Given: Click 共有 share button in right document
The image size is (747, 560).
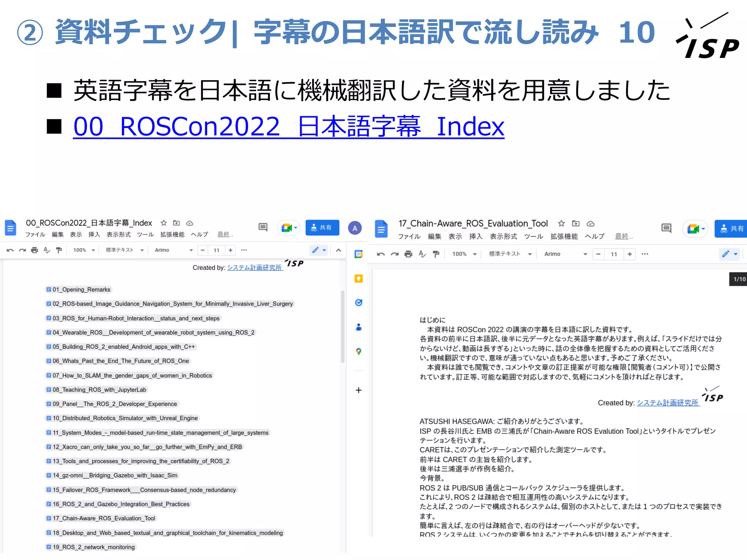Looking at the screenshot, I should 731,229.
